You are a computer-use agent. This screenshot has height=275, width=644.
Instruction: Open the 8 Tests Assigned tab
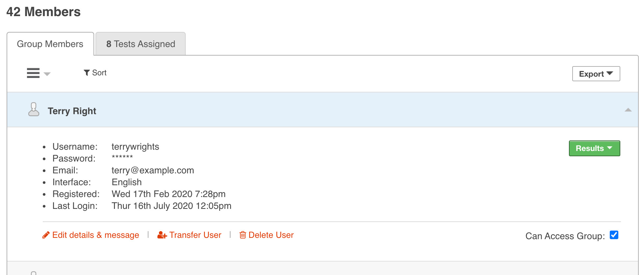coord(141,44)
